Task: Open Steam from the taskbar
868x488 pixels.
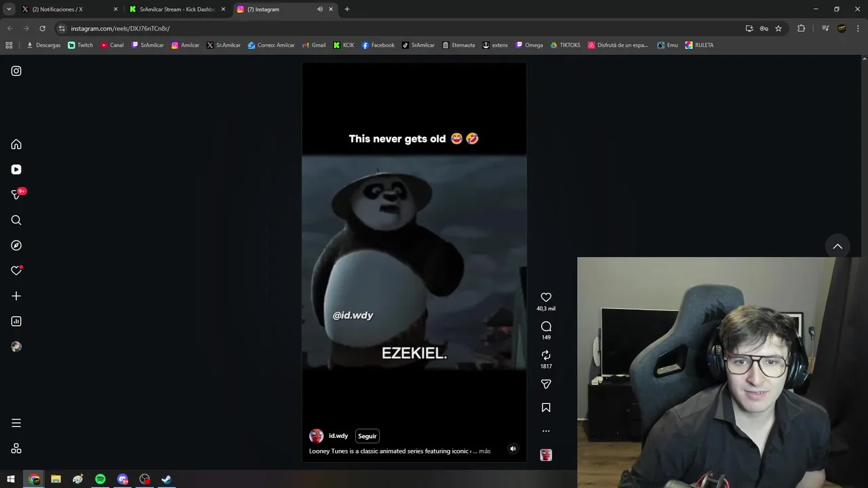Action: [166, 479]
